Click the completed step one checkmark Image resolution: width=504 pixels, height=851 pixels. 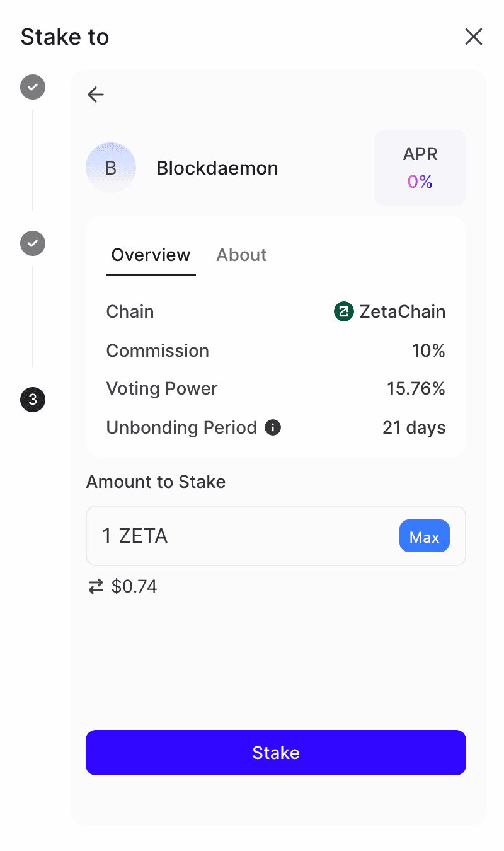[x=32, y=87]
